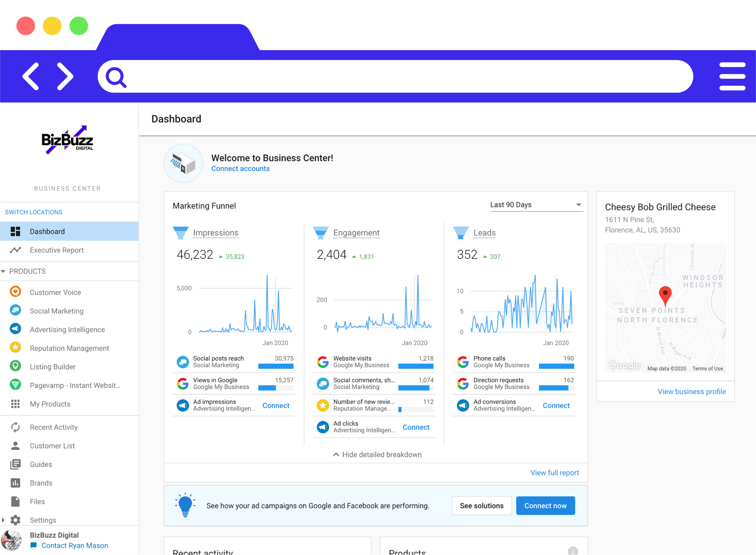
Task: Click the Files document icon
Action: point(15,501)
